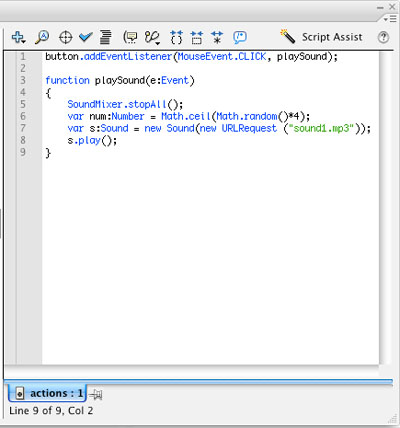Toggle Script Assist mode
This screenshot has width=400, height=428.
click(x=321, y=37)
